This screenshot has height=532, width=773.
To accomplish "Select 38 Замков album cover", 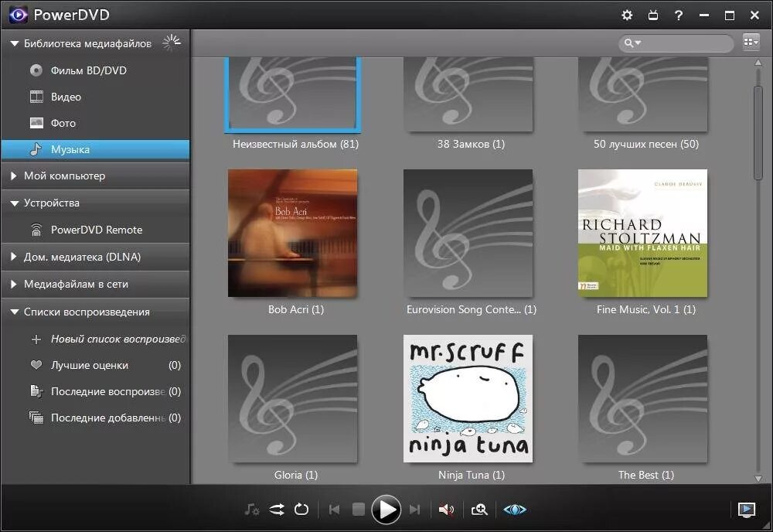I will tap(468, 94).
